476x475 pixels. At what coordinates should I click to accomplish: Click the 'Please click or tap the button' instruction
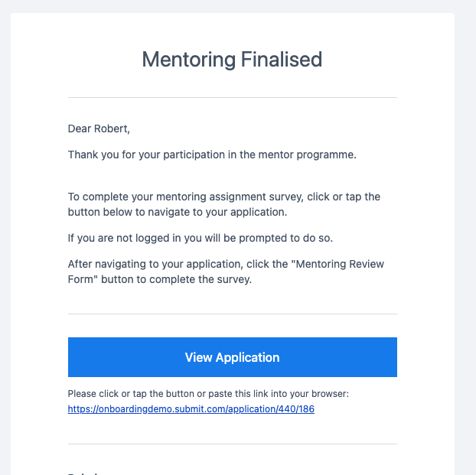point(208,394)
